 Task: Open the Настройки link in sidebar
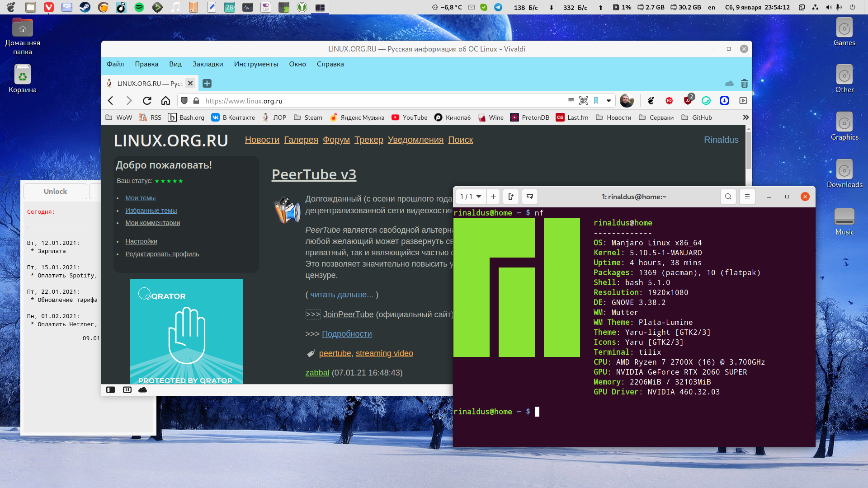coord(141,241)
